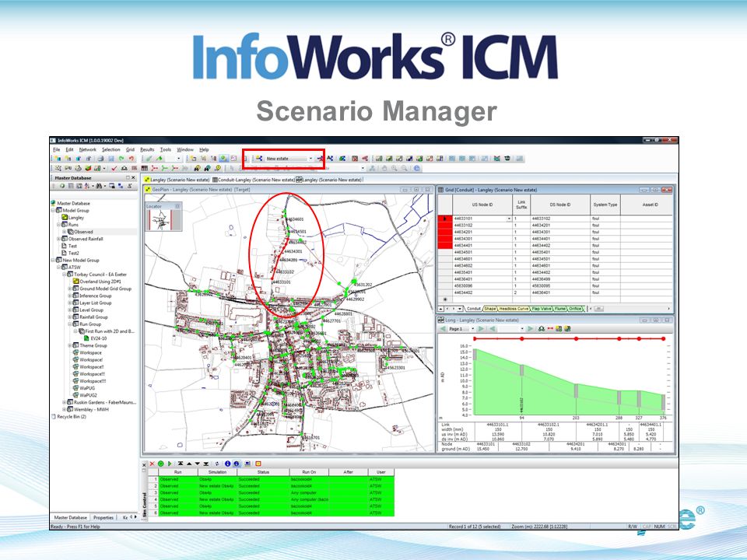Screen dimensions: 747x560
Task: Select EV24-10 simulation in the tree
Action: 99,338
